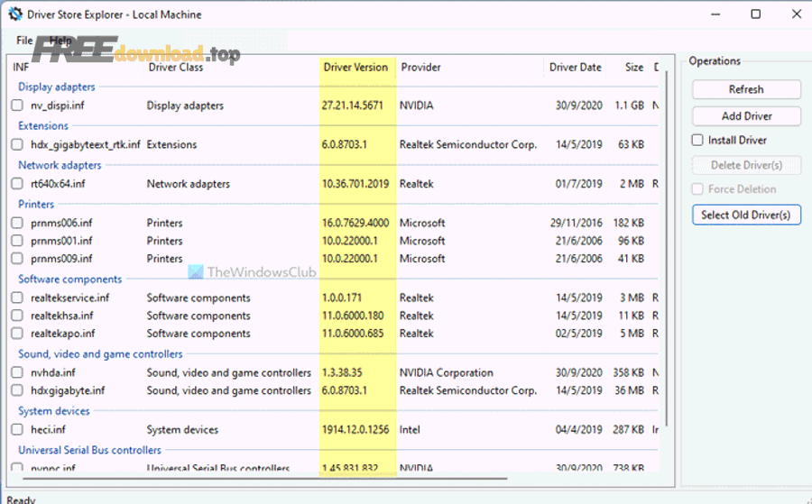Sort by the Driver Version column header

357,68
